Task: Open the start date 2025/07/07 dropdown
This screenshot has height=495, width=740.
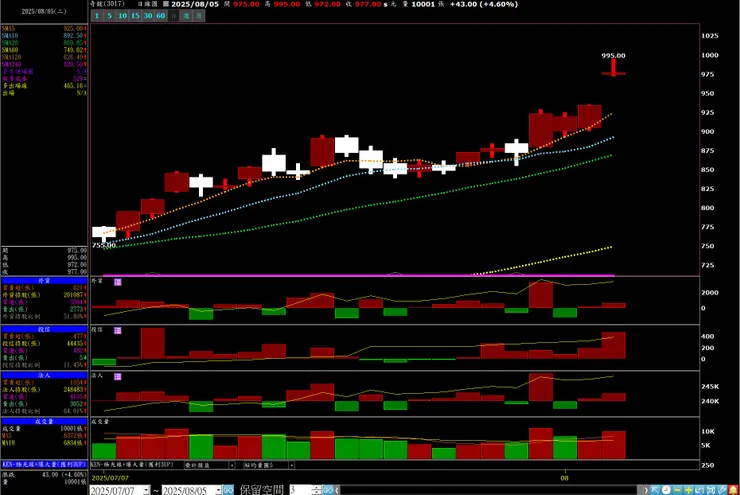Action: tap(146, 490)
